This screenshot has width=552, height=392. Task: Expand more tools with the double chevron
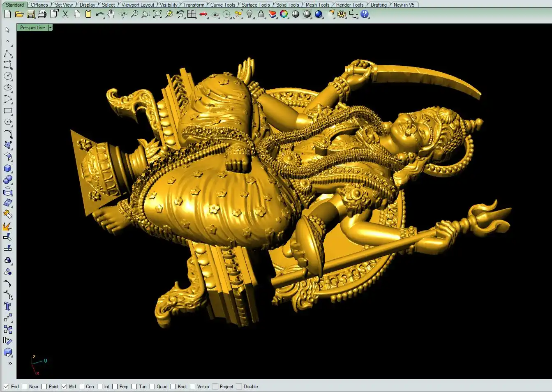[x=10, y=363]
